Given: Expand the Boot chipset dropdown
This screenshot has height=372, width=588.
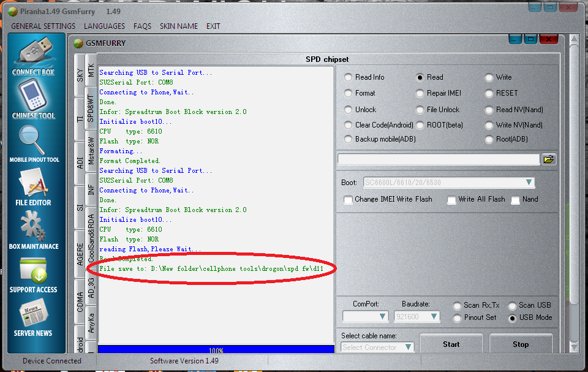Looking at the screenshot, I should coord(528,183).
